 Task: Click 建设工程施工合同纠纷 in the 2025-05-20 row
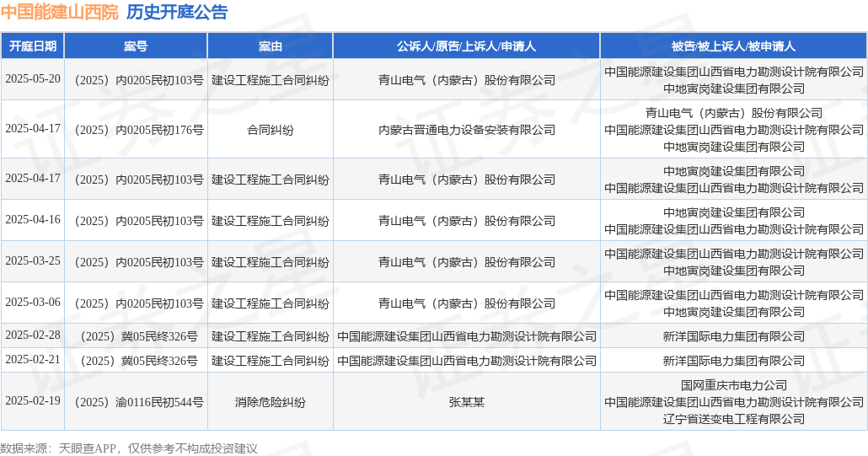pyautogui.click(x=271, y=80)
